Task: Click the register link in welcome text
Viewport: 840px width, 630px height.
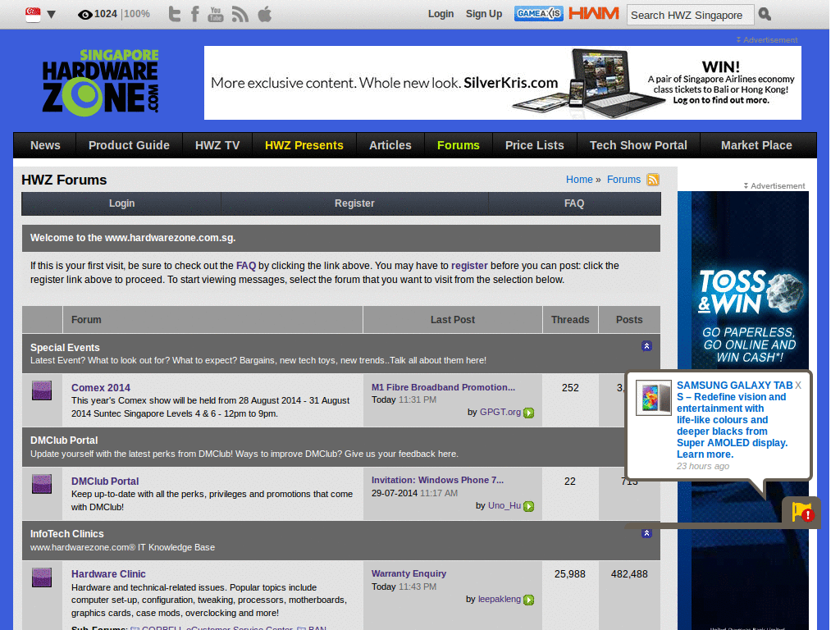Action: click(469, 266)
